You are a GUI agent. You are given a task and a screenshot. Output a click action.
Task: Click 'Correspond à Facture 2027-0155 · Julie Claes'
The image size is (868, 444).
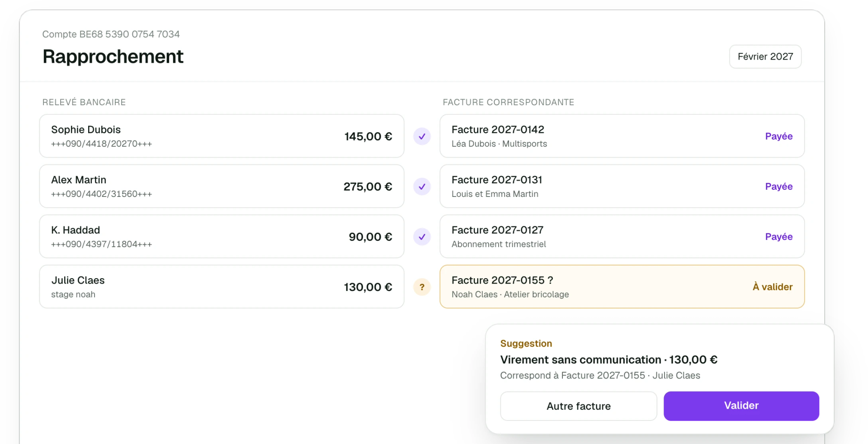click(x=600, y=375)
